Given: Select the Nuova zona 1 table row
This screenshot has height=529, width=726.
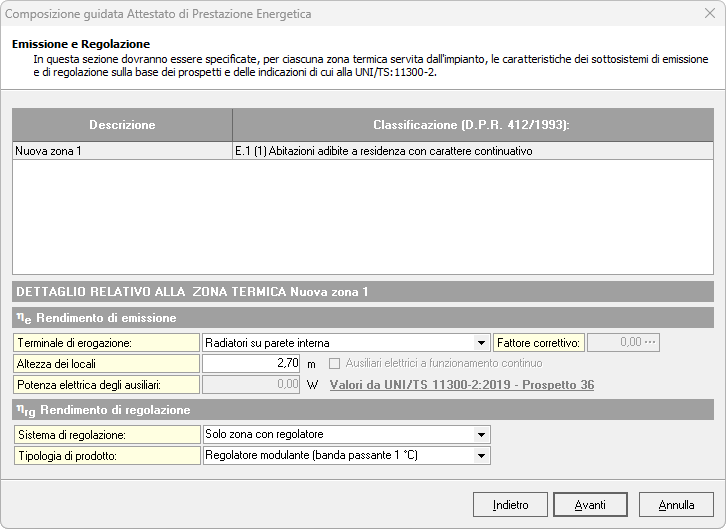Looking at the screenshot, I should pos(122,151).
